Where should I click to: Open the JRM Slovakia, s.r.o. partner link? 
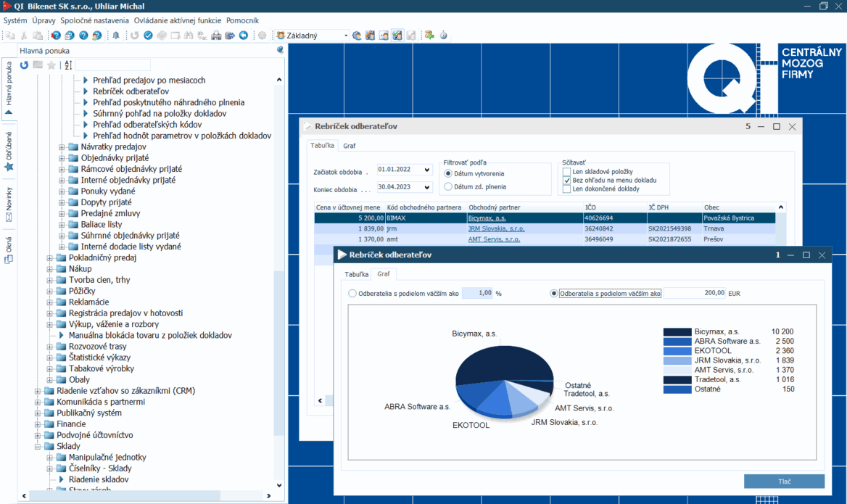point(496,228)
